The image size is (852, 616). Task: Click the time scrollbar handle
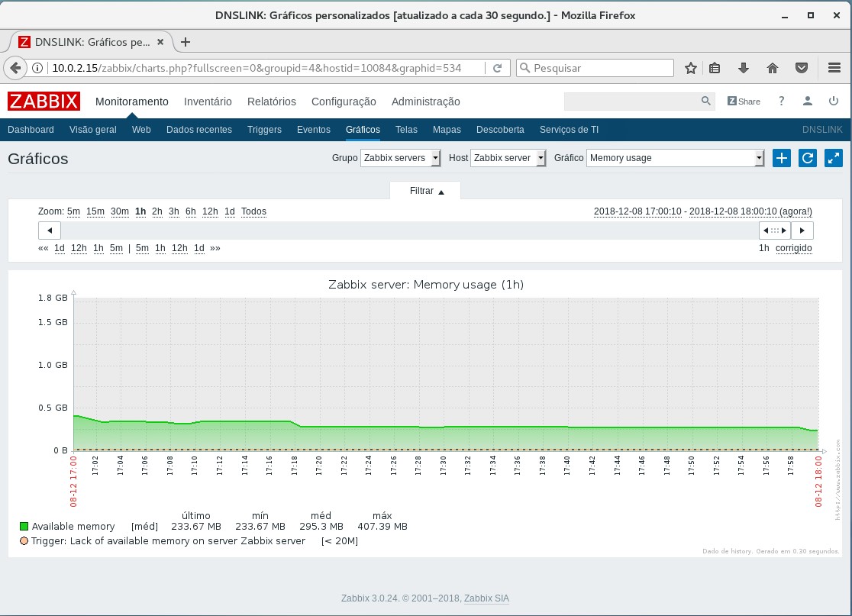click(775, 231)
